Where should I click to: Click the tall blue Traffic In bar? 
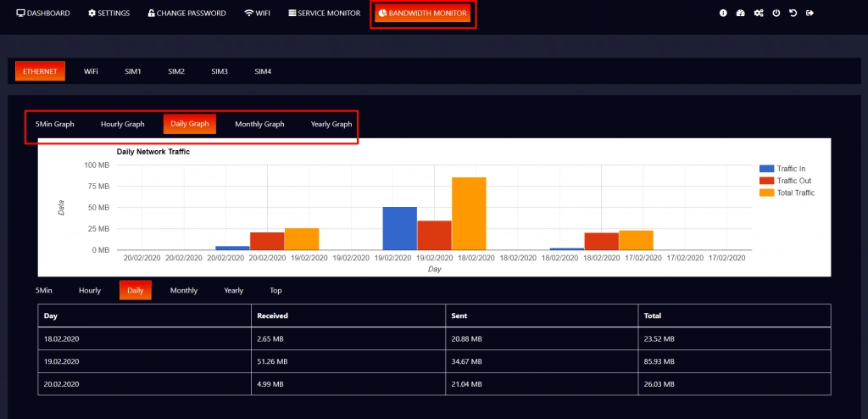400,228
